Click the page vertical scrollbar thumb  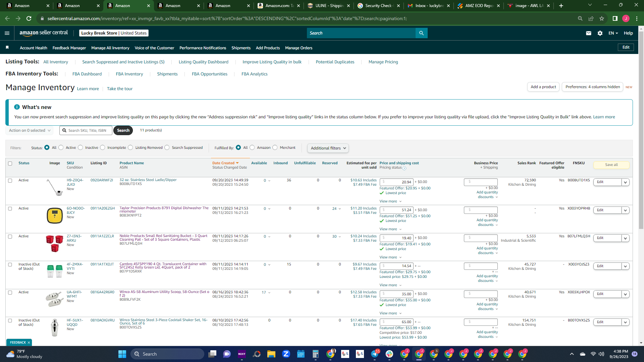click(x=641, y=131)
